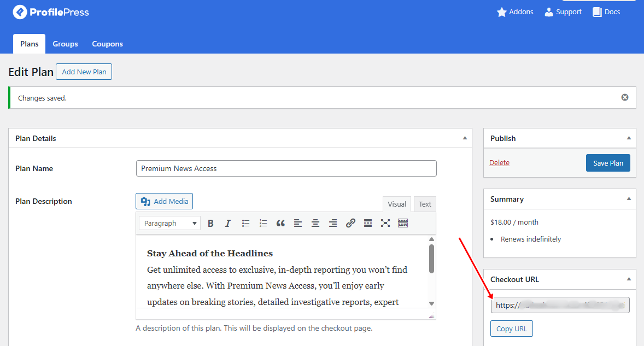The image size is (644, 346).
Task: Collapse the Summary panel
Action: [x=629, y=198]
